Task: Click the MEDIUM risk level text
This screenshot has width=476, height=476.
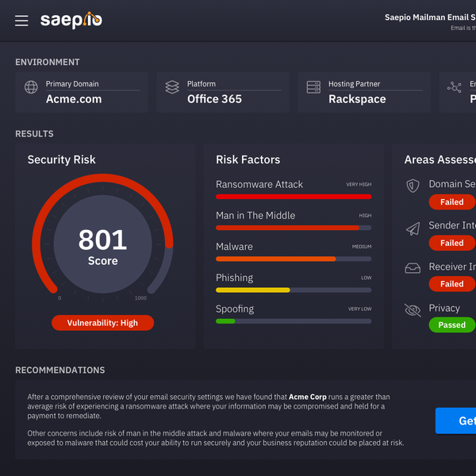Action: (x=362, y=247)
